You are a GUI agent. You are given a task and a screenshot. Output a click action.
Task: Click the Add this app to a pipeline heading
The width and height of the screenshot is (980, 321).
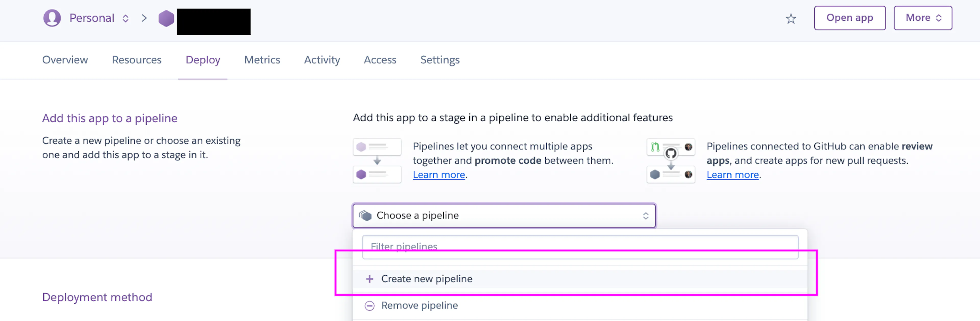tap(109, 119)
